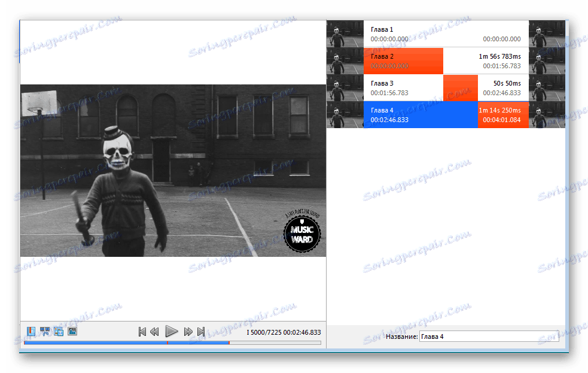The width and height of the screenshot is (588, 373).
Task: Click the 00:02:46.833 start time of Глава 4
Action: click(389, 120)
